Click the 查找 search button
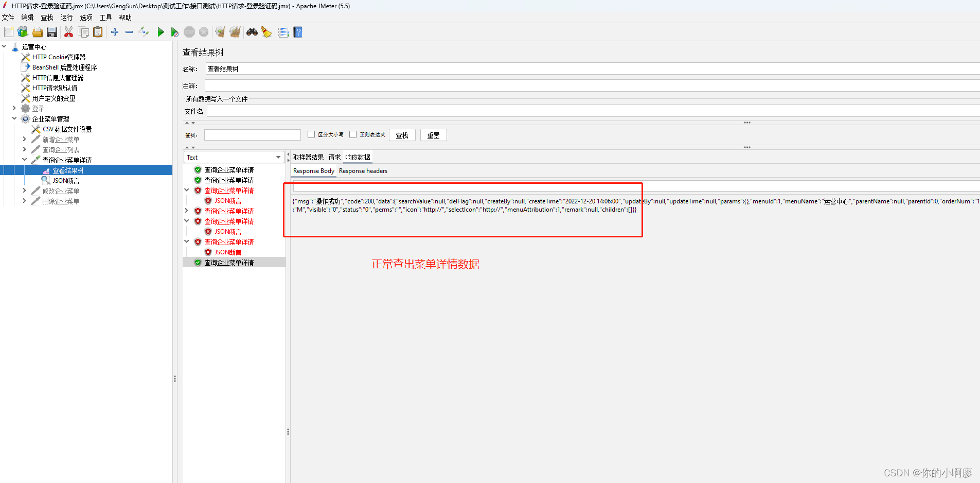 402,135
